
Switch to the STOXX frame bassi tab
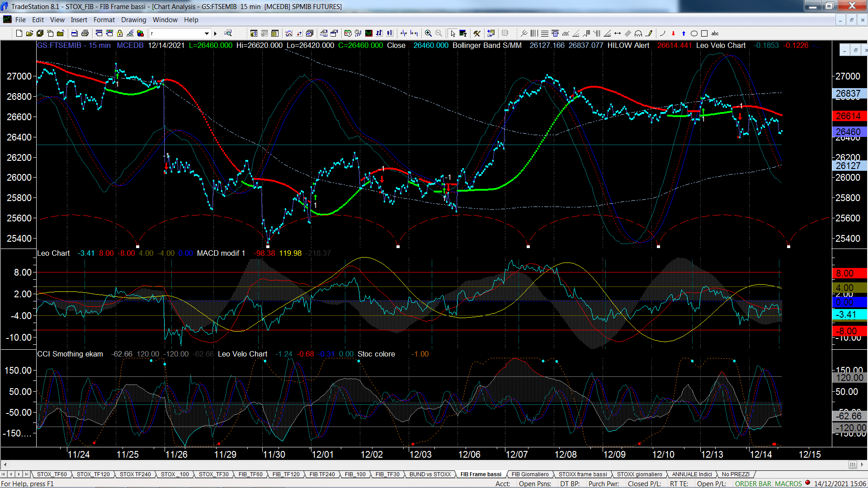tap(583, 474)
